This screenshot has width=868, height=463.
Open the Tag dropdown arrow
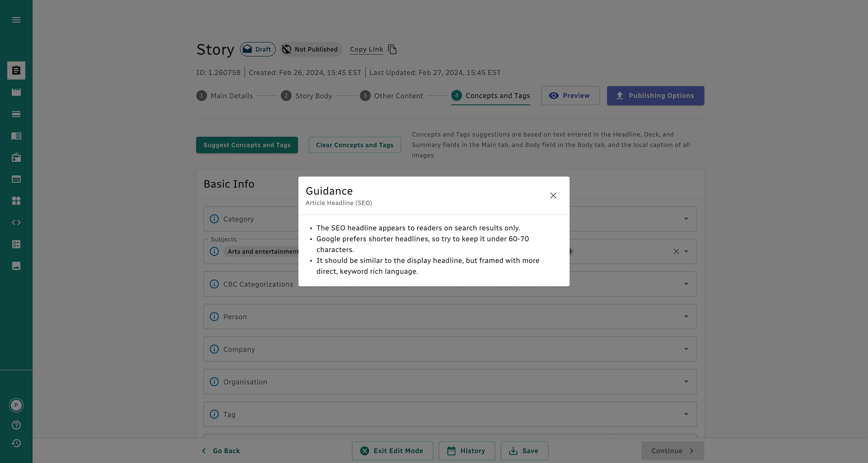[686, 414]
